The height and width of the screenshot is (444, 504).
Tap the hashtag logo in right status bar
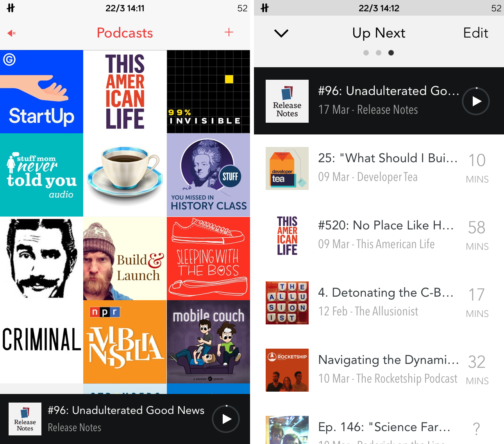pos(265,8)
